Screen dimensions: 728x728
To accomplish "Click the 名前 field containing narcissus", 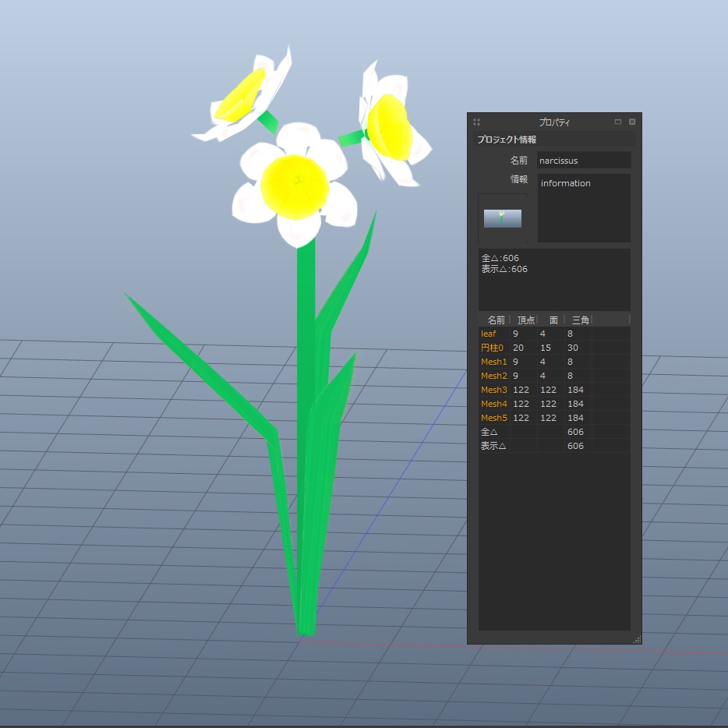I will (x=584, y=160).
